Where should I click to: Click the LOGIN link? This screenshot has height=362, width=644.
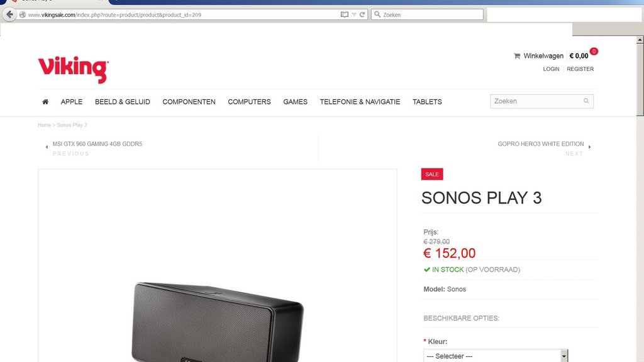pyautogui.click(x=551, y=69)
